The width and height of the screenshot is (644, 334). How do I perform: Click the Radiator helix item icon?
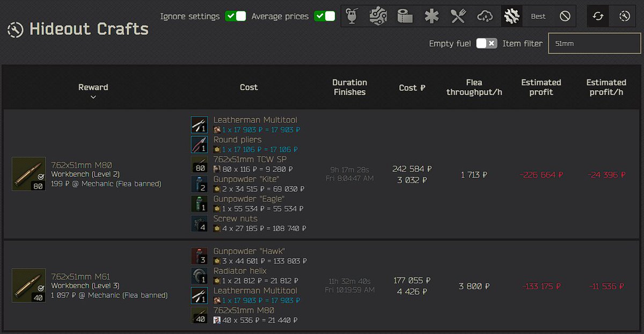tap(199, 275)
